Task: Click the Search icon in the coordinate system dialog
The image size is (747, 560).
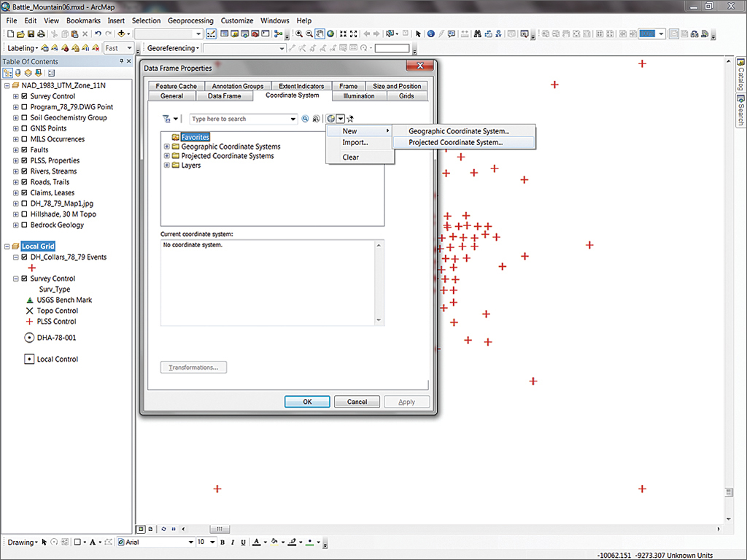Action: point(305,119)
